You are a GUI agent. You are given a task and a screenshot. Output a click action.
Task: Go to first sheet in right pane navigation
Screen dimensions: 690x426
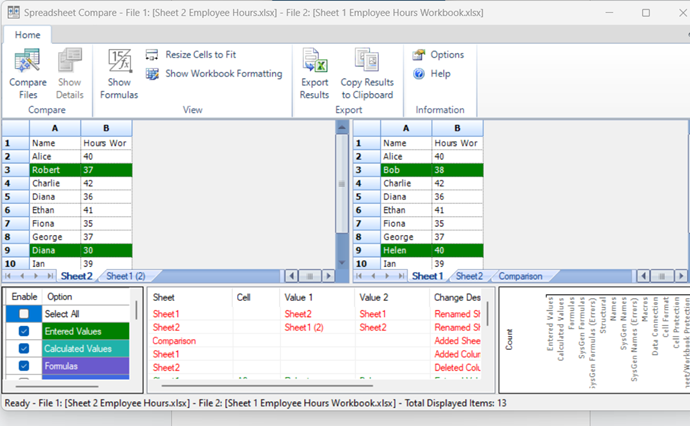coord(359,276)
